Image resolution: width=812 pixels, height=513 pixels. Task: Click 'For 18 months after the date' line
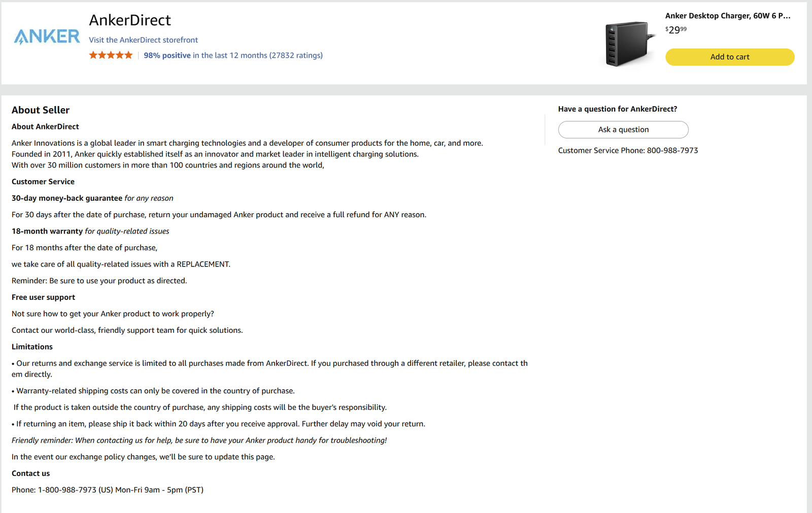tap(85, 248)
